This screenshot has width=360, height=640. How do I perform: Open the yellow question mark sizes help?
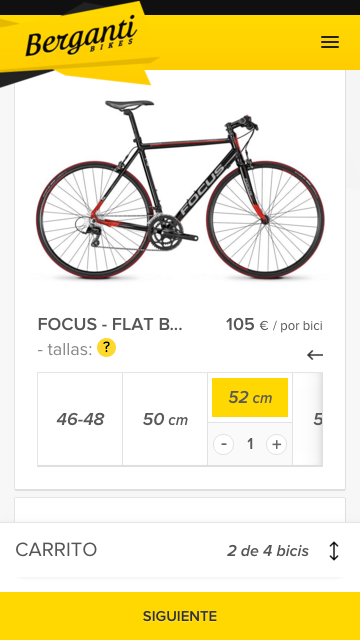click(x=106, y=348)
